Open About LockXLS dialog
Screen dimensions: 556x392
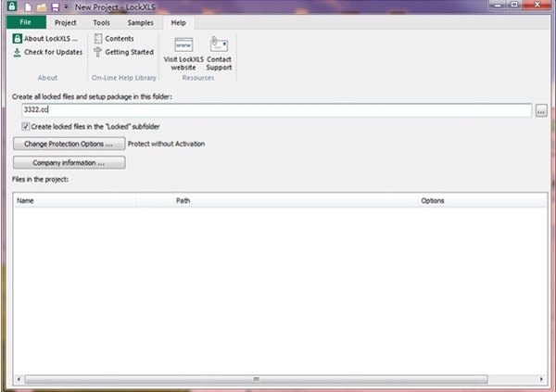coord(45,39)
